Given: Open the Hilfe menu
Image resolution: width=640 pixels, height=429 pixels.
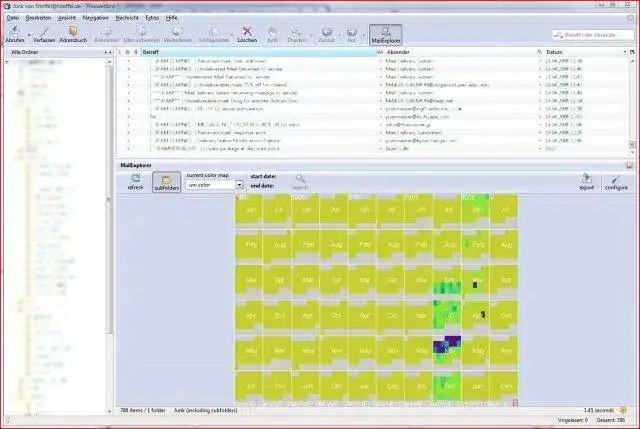Looking at the screenshot, I should coord(171,18).
